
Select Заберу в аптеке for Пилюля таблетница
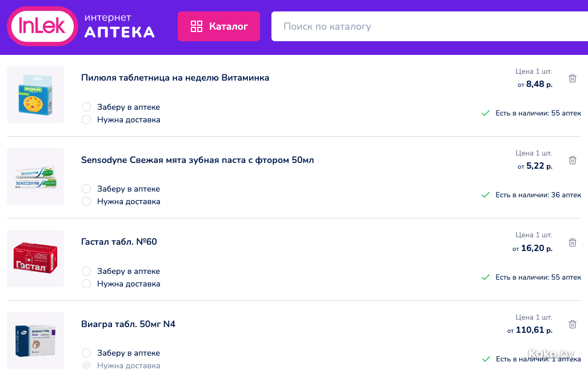[86, 107]
